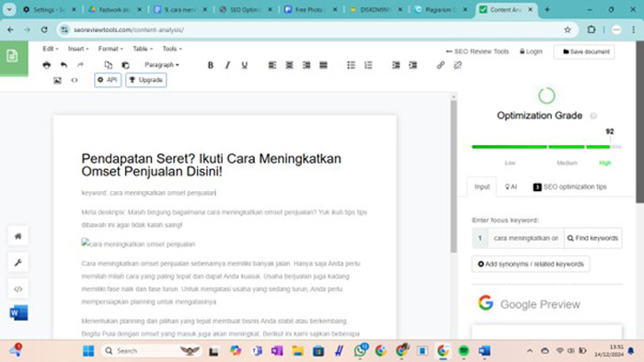This screenshot has height=362, width=644.
Task: Click the Save document button
Action: tap(584, 51)
